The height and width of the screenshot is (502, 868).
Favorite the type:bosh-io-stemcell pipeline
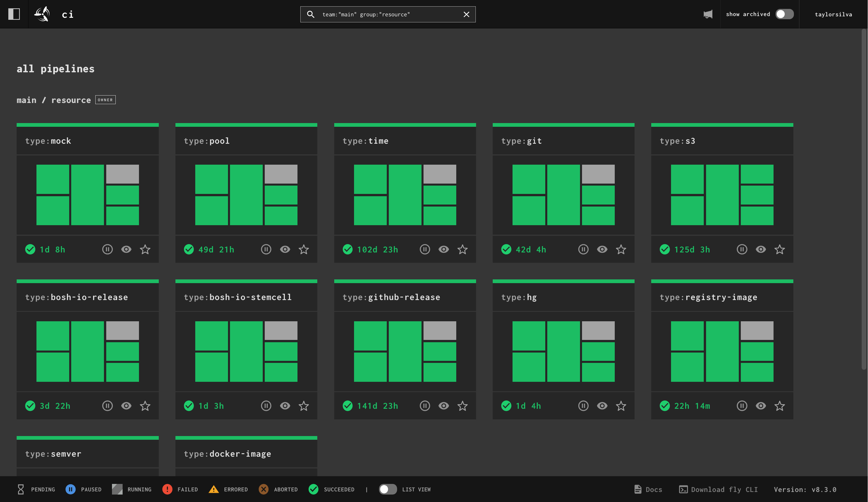[304, 406]
